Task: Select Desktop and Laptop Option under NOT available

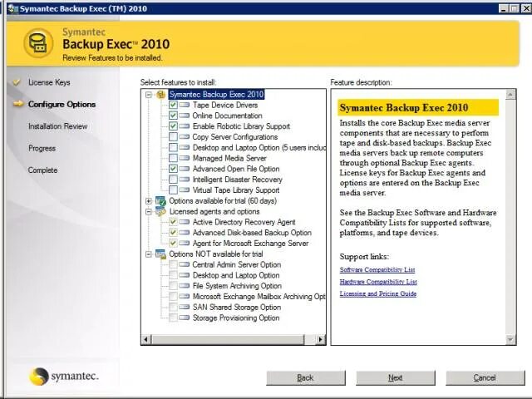Action: pyautogui.click(x=236, y=275)
